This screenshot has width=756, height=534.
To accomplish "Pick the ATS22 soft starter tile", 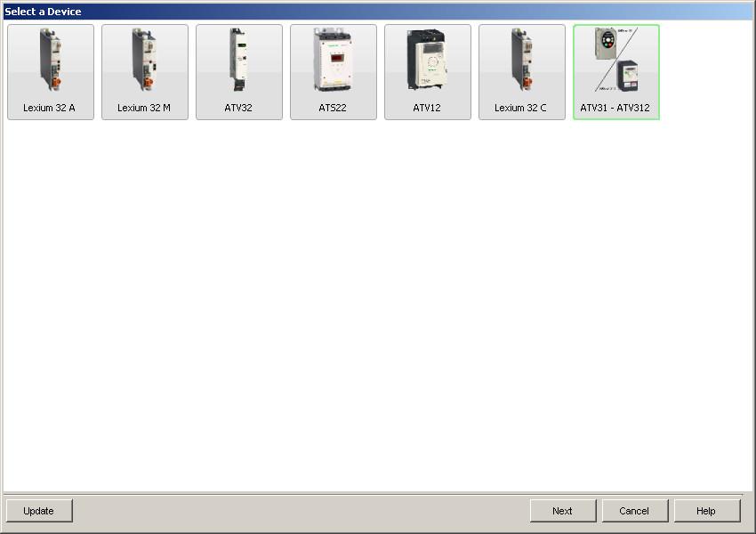I will tap(334, 72).
